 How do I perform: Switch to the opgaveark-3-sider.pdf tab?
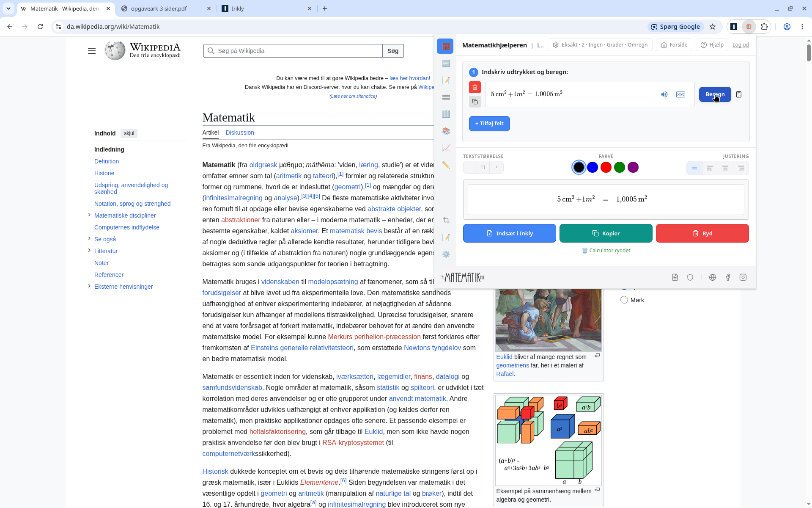coord(165,8)
